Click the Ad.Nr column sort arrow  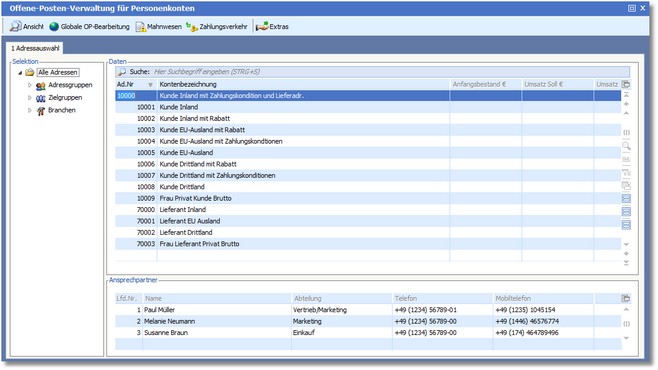tap(150, 85)
